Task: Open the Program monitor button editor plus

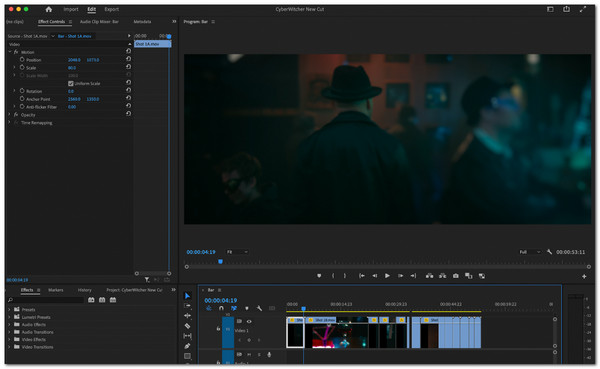Action: (584, 276)
